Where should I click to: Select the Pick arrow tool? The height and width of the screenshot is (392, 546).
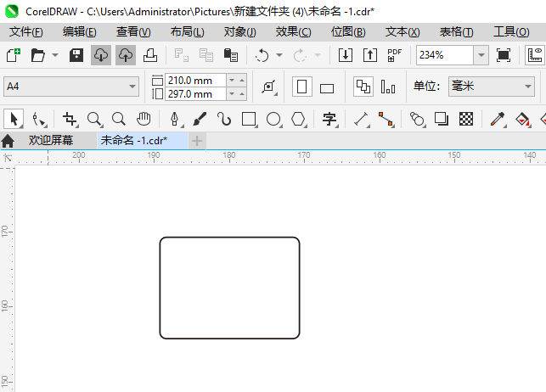(14, 119)
